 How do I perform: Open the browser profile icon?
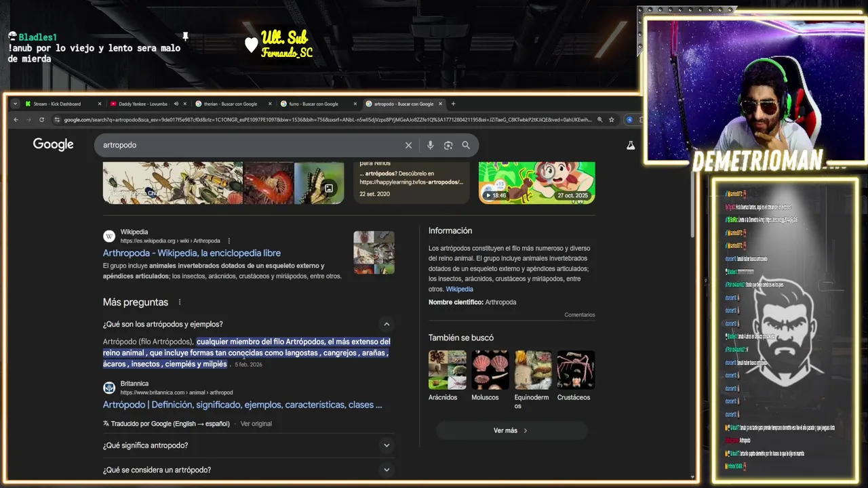[x=629, y=119]
